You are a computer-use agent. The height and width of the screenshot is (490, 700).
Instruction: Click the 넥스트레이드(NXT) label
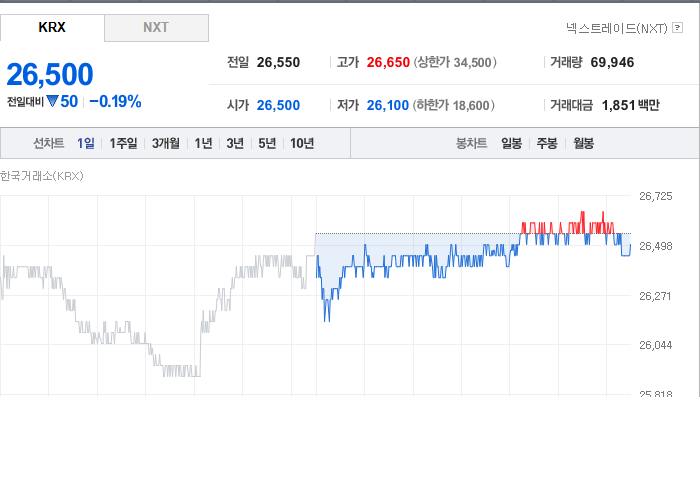(617, 28)
